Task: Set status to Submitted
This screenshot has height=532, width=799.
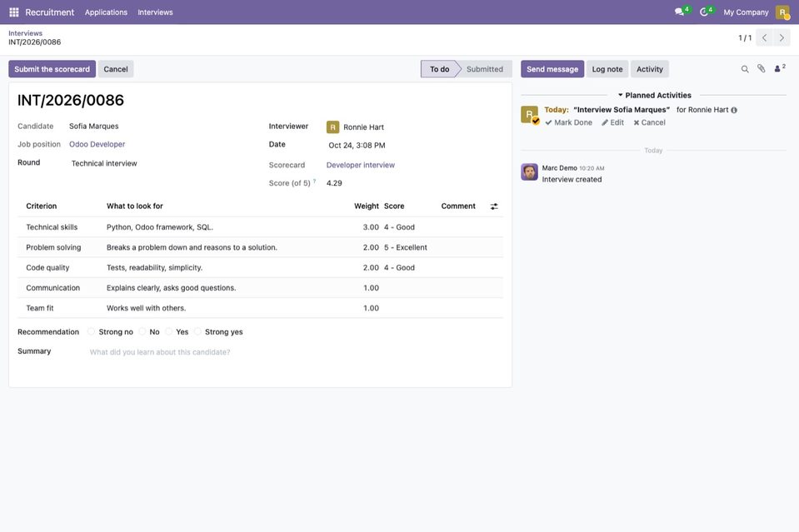Action: (484, 69)
